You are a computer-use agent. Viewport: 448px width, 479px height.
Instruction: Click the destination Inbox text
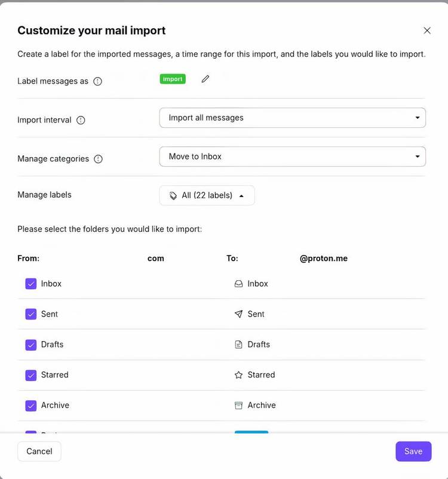tap(257, 284)
